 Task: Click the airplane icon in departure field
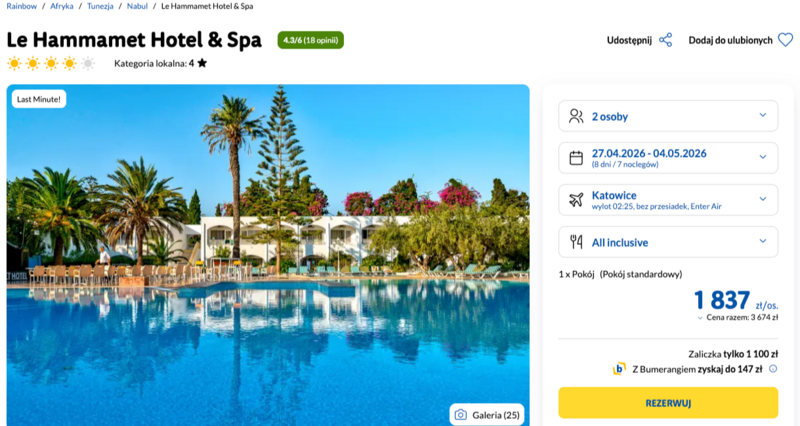pyautogui.click(x=576, y=200)
